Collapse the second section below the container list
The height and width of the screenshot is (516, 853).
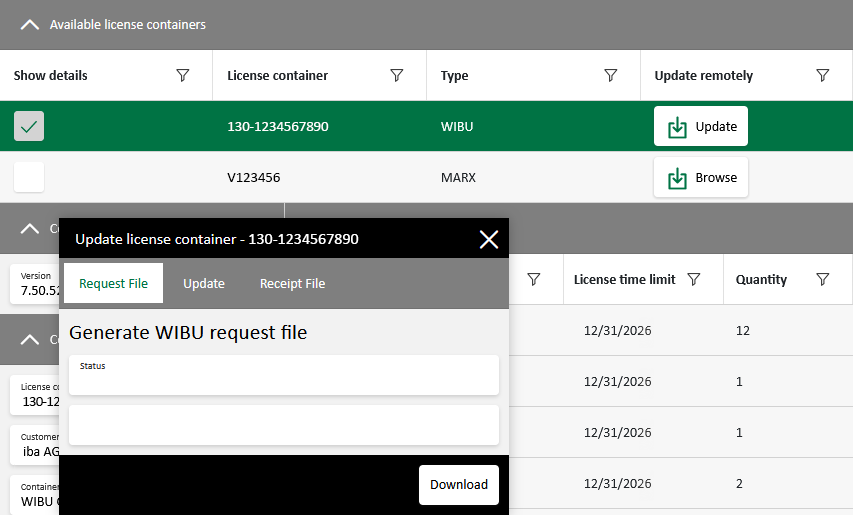coord(29,229)
